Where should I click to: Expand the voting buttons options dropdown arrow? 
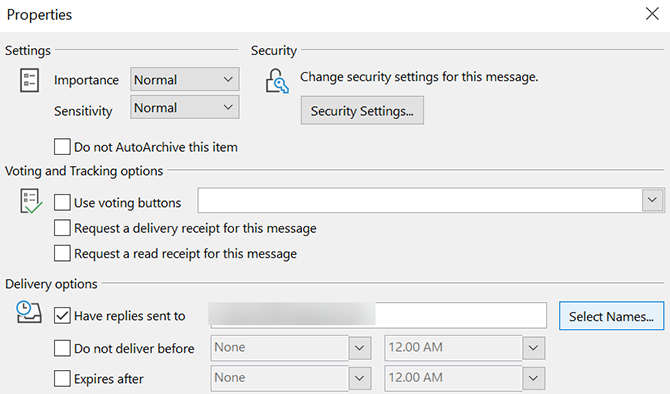tap(652, 200)
